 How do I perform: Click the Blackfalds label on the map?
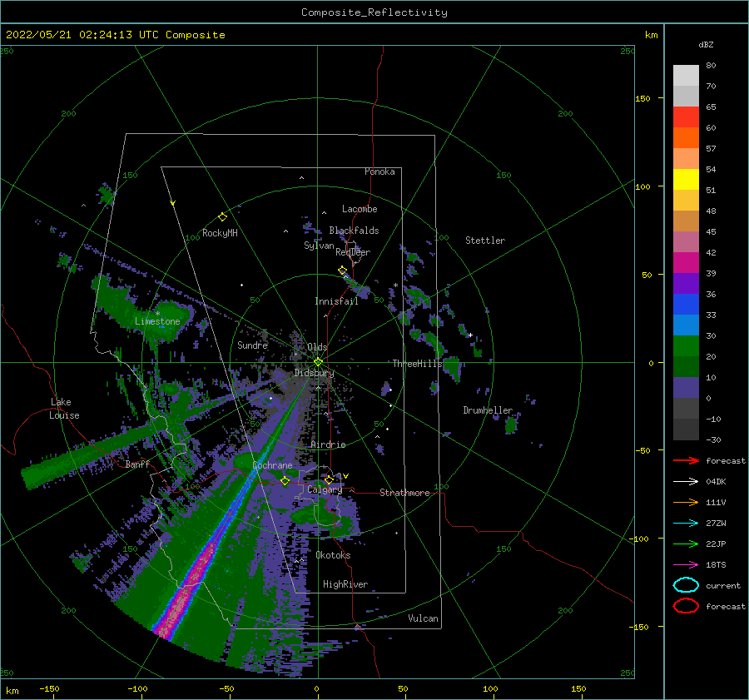[x=354, y=231]
